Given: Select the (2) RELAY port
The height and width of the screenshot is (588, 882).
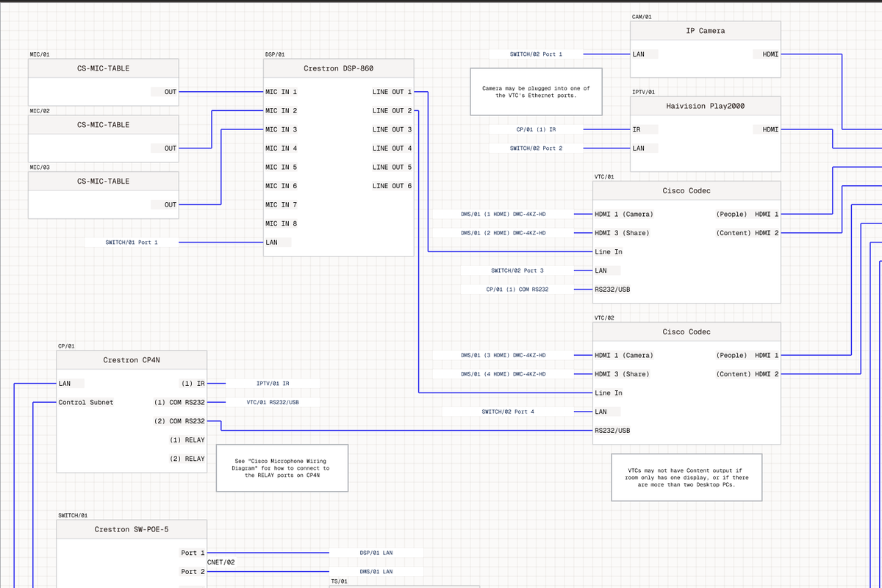Looking at the screenshot, I should pyautogui.click(x=187, y=459).
